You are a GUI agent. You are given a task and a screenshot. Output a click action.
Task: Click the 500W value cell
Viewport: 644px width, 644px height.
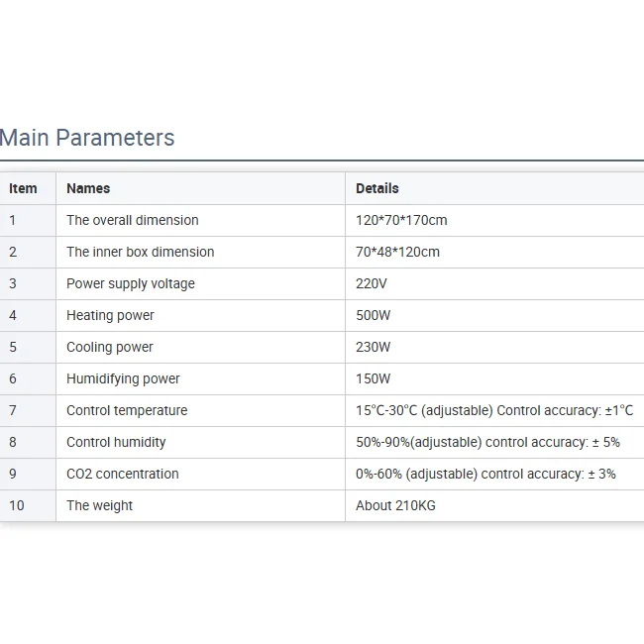(x=374, y=315)
